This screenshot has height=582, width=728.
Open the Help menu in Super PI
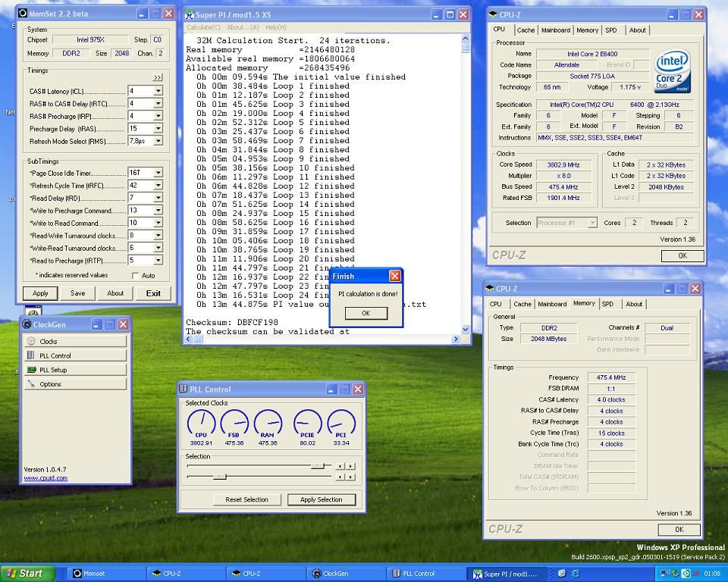coord(276,27)
